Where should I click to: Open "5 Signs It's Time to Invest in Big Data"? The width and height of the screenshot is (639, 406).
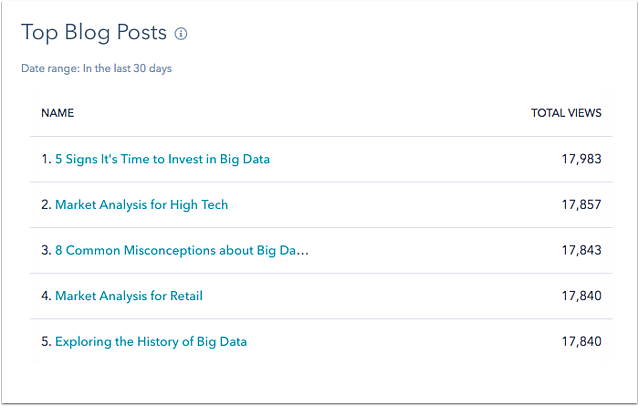(162, 159)
